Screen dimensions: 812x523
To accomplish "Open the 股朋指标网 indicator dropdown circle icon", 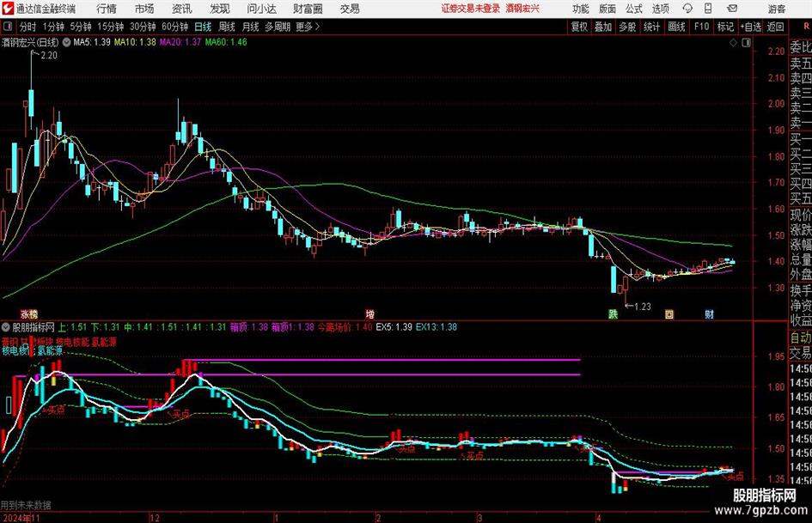I will pos(6,327).
